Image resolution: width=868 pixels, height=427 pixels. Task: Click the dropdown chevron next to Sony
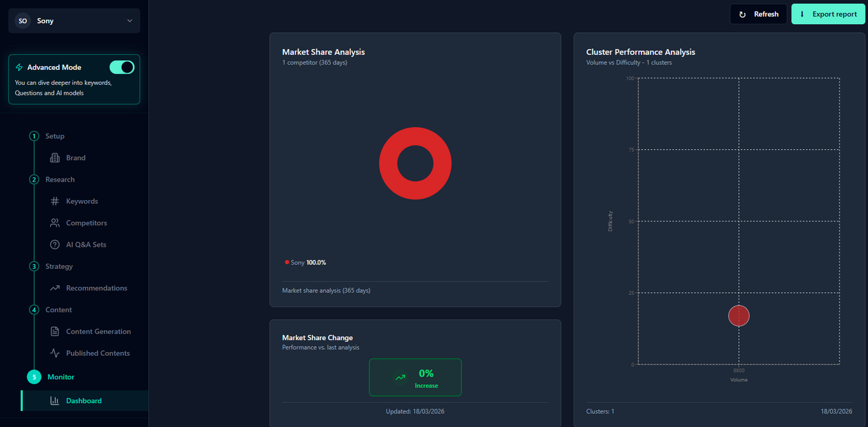pyautogui.click(x=130, y=20)
